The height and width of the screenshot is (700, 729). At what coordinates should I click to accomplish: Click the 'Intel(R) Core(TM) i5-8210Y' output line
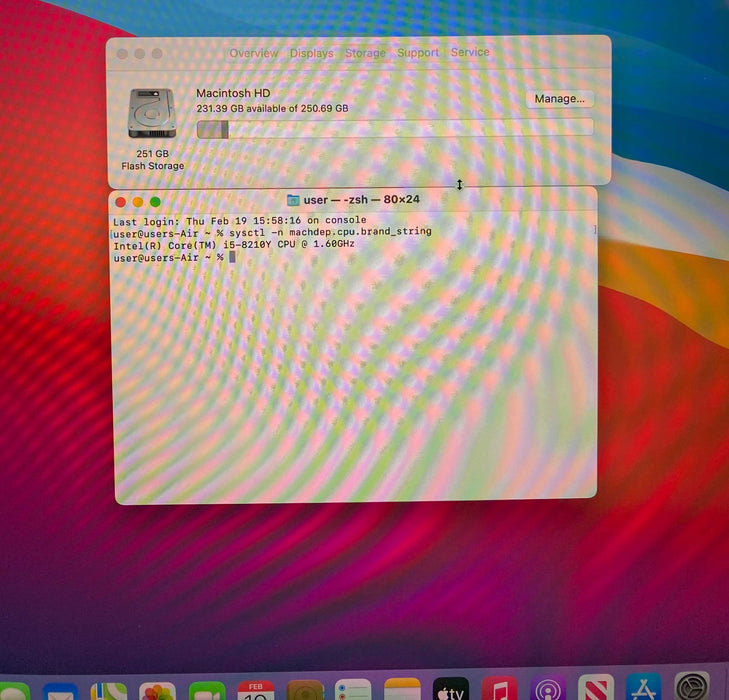point(234,244)
